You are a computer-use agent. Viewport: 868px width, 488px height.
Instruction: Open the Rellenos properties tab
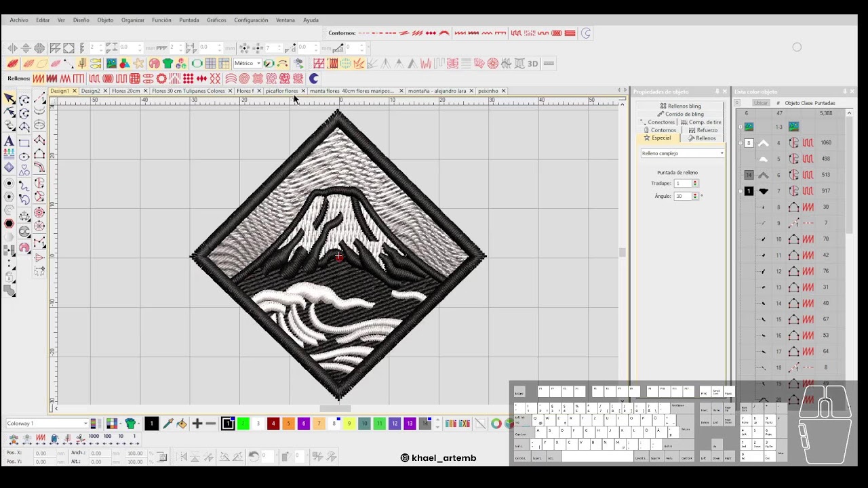point(702,138)
